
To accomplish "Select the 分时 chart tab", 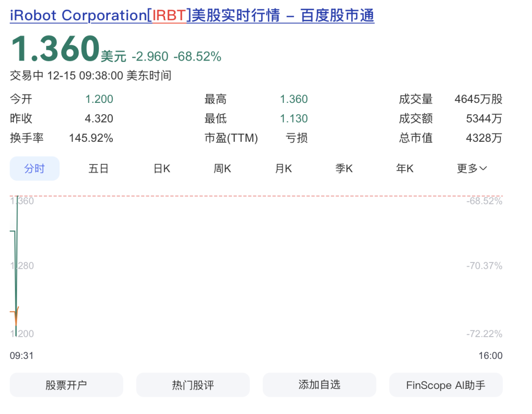I will click(x=34, y=169).
